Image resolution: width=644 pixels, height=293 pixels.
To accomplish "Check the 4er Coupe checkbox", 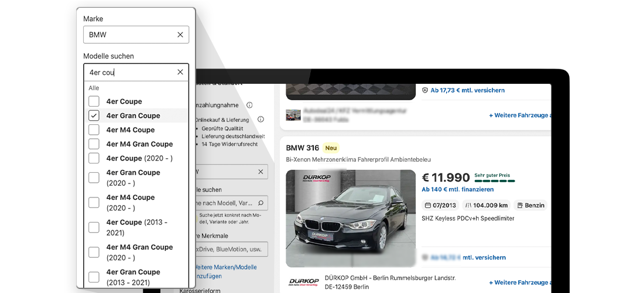I will click(94, 101).
